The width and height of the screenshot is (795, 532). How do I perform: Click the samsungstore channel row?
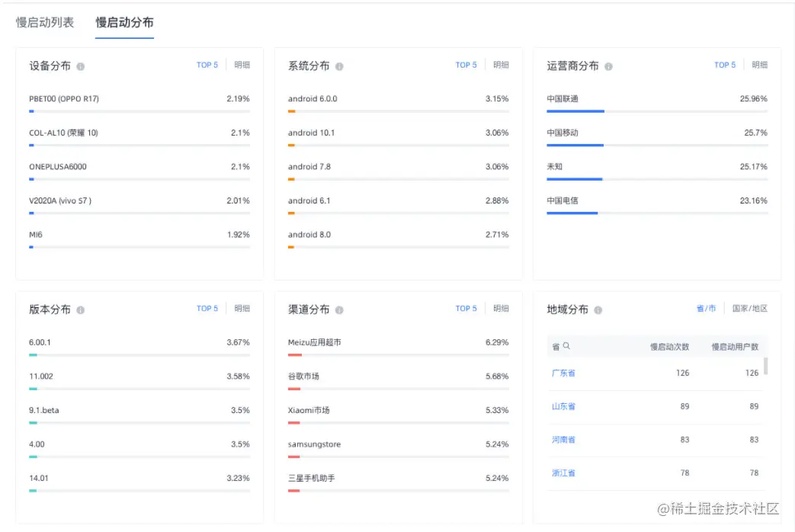tap(399, 449)
